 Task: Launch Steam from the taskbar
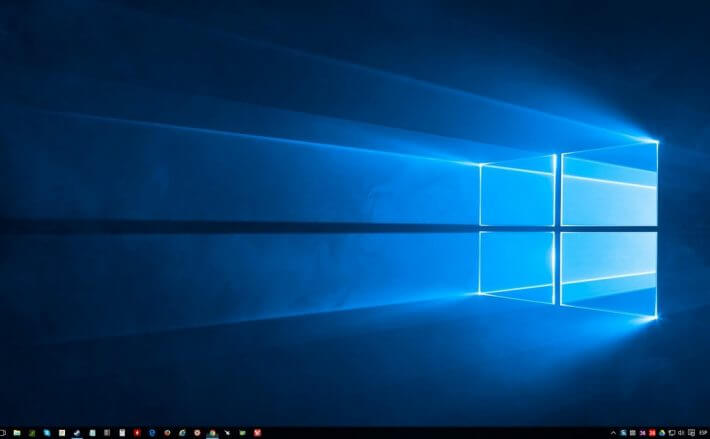77,433
